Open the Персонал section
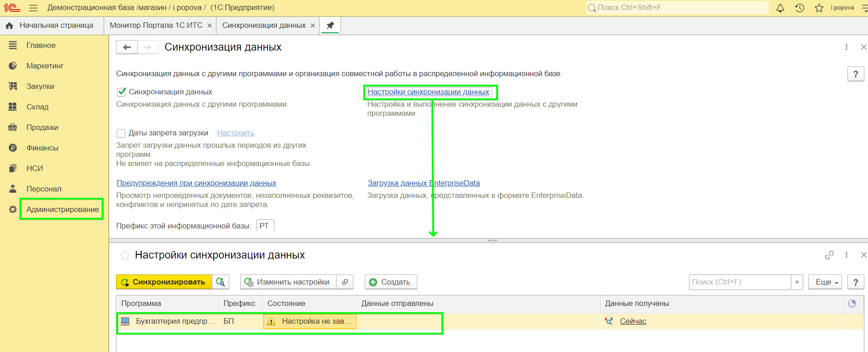The height and width of the screenshot is (352, 868). pyautogui.click(x=44, y=189)
